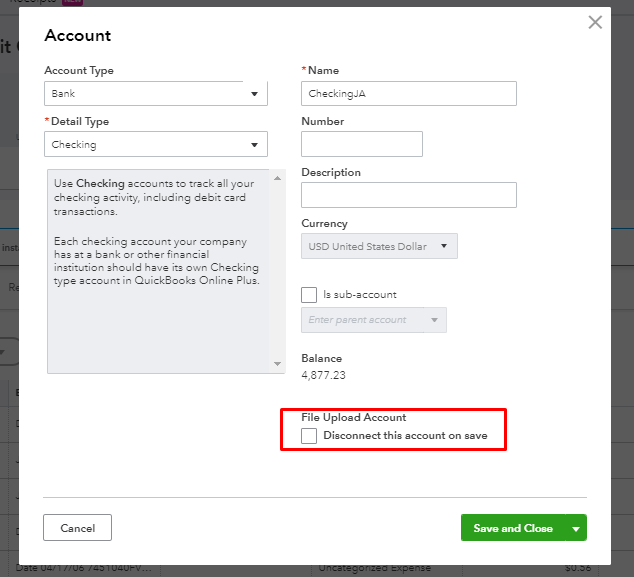Image resolution: width=634 pixels, height=577 pixels.
Task: Open the Detail Type dropdown
Action: point(155,145)
